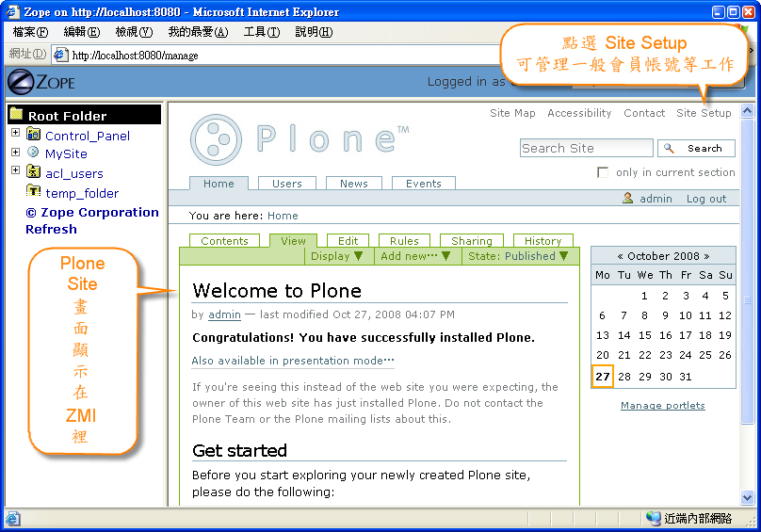Open the 我的最愛(A) menu
The width and height of the screenshot is (761, 532).
(x=198, y=32)
